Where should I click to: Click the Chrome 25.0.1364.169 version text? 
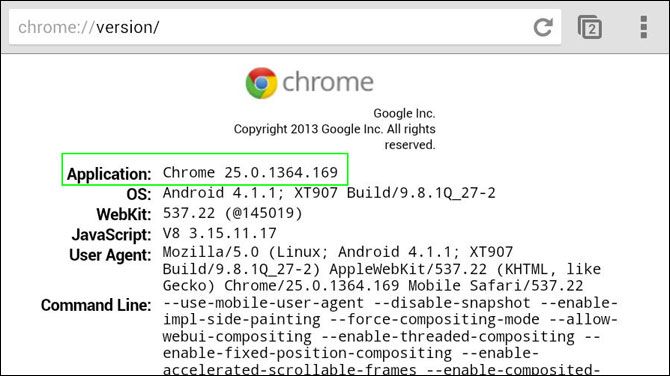coord(250,172)
